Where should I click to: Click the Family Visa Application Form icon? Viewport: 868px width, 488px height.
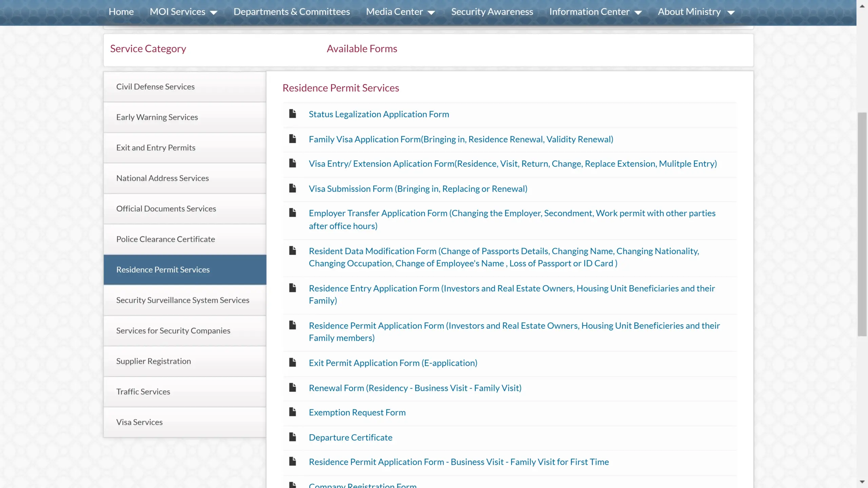point(293,138)
